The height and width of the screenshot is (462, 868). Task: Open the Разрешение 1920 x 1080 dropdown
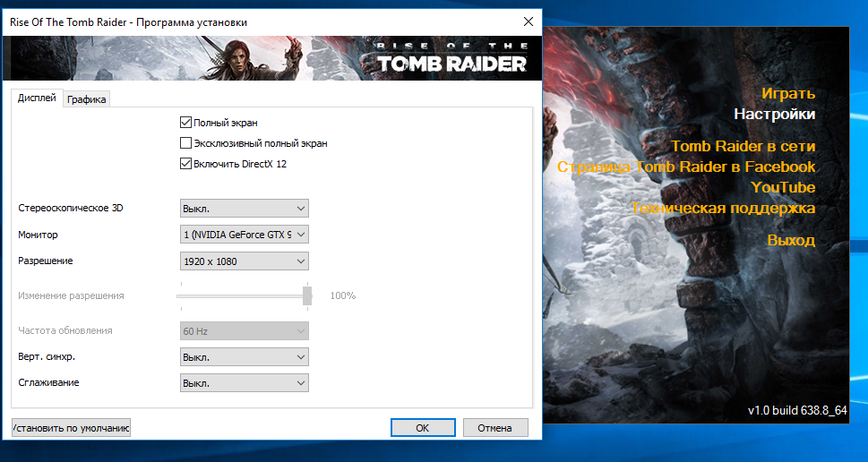(245, 261)
